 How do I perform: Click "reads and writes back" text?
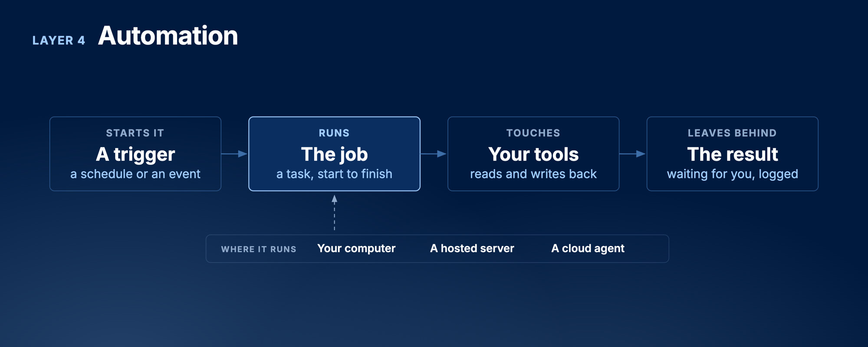(x=533, y=174)
